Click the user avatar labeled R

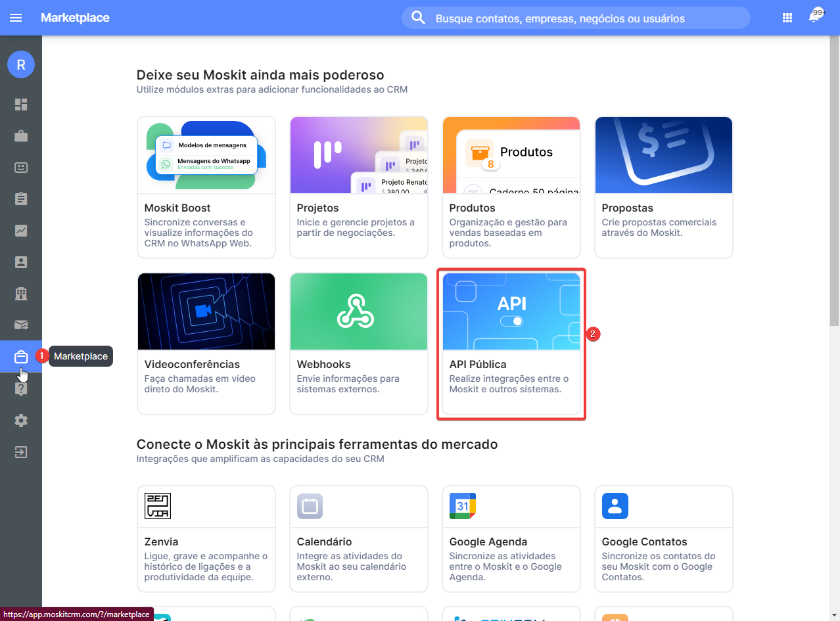[x=21, y=64]
